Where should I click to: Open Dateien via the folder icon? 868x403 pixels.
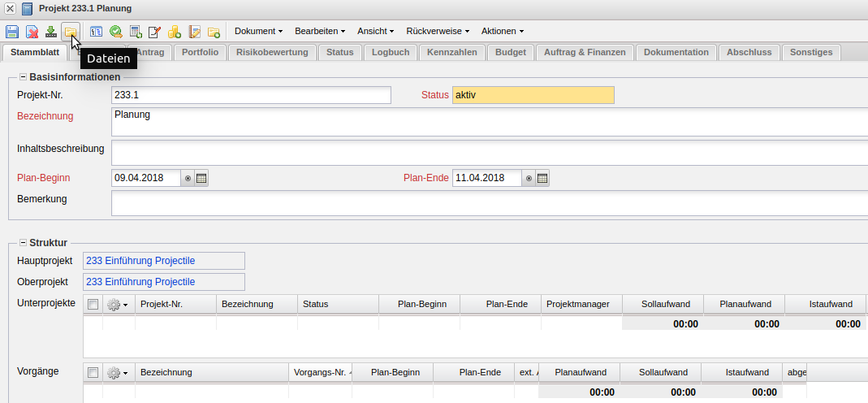[71, 32]
